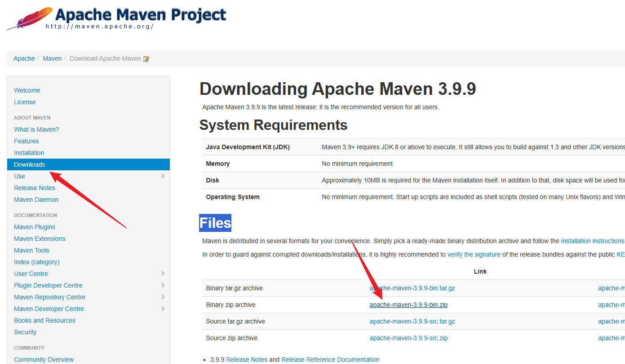The height and width of the screenshot is (364, 625).
Task: Open the Maven Tools link
Action: [31, 250]
